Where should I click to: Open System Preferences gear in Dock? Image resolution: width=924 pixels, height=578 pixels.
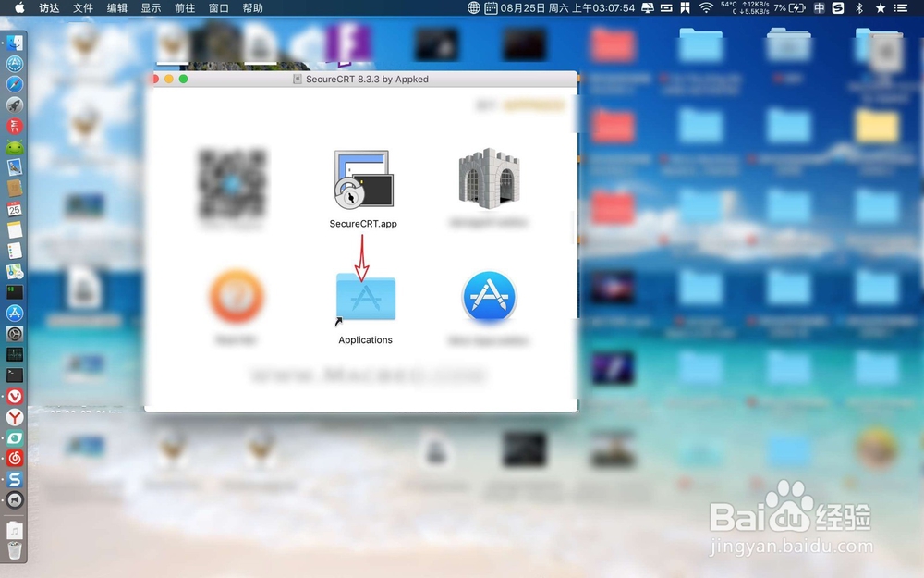pos(15,334)
